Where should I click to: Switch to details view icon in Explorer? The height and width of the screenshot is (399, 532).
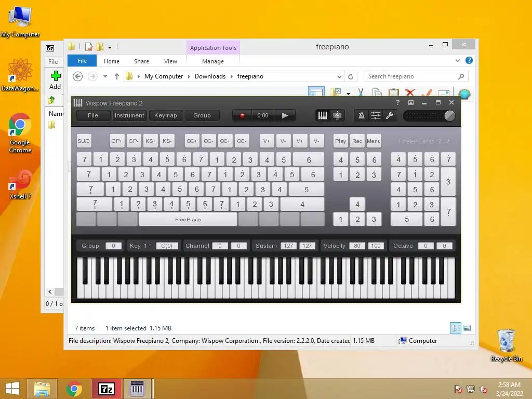[x=455, y=328]
